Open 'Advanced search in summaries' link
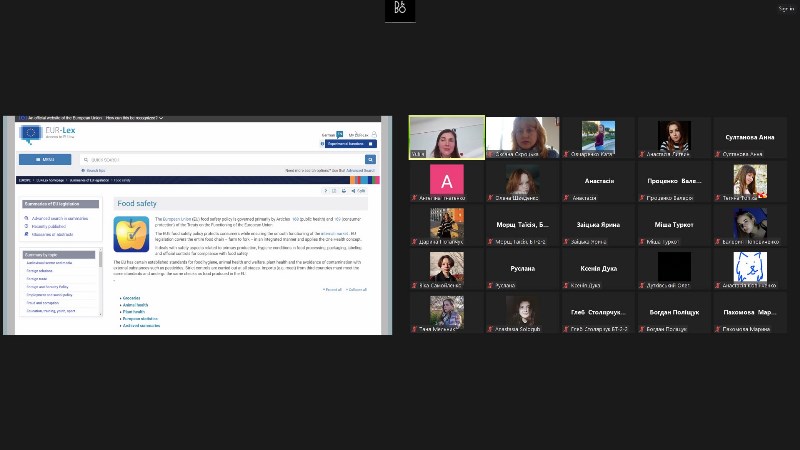Screen dimensions: 800x450 pyautogui.click(x=61, y=218)
